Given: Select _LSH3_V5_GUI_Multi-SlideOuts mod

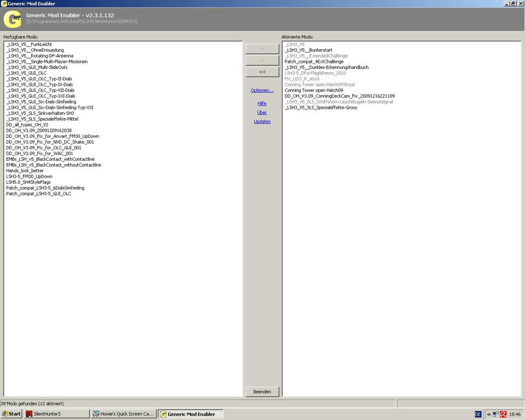Looking at the screenshot, I should (37, 67).
